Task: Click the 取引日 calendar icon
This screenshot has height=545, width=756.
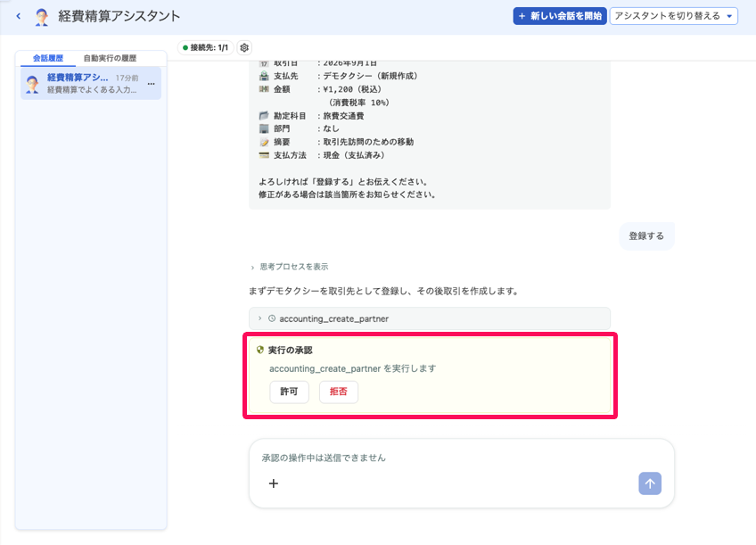Action: [x=264, y=63]
